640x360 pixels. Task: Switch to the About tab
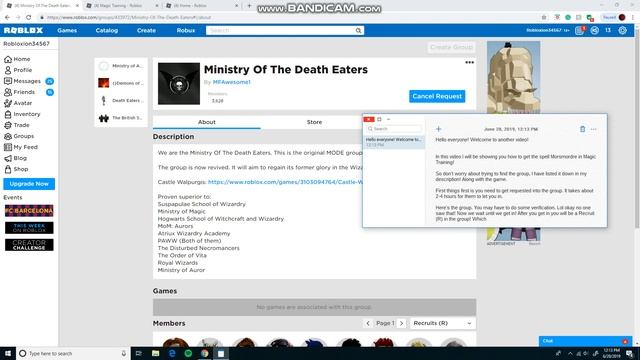(207, 122)
